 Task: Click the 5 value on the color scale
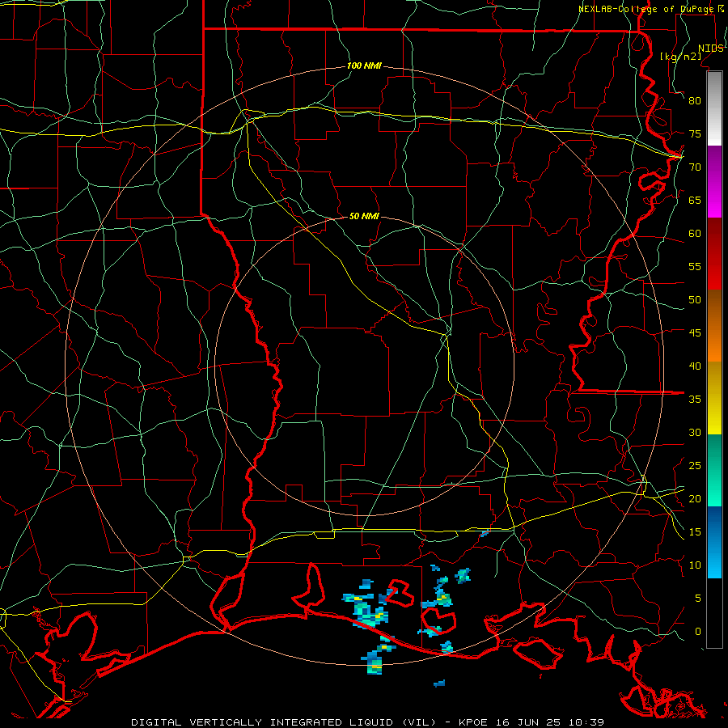pos(698,599)
